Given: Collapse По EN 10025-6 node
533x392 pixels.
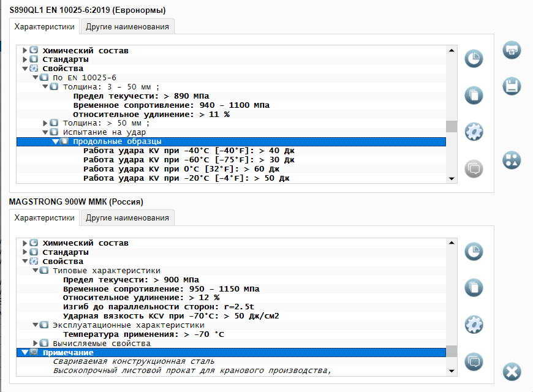Looking at the screenshot, I should click(x=35, y=78).
